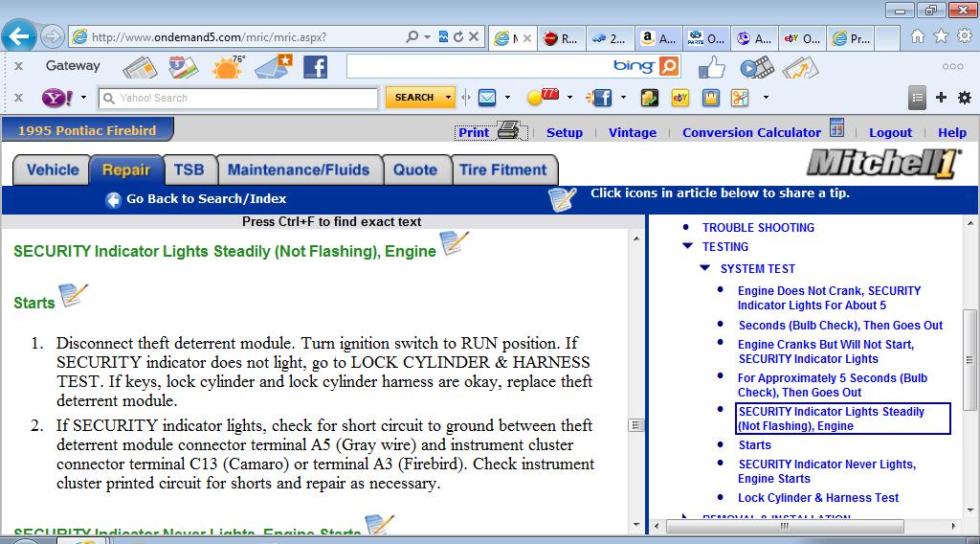This screenshot has height=544, width=980.
Task: Open the weather icon dropdown arrow
Action: 569,98
